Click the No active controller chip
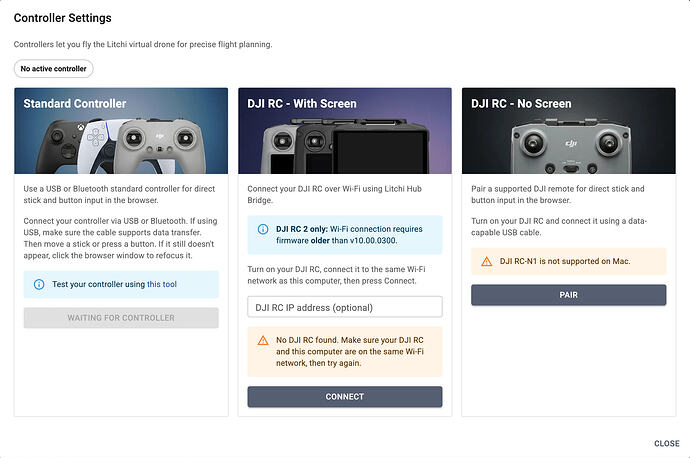Screen dimensions: 690x458 click(x=53, y=69)
